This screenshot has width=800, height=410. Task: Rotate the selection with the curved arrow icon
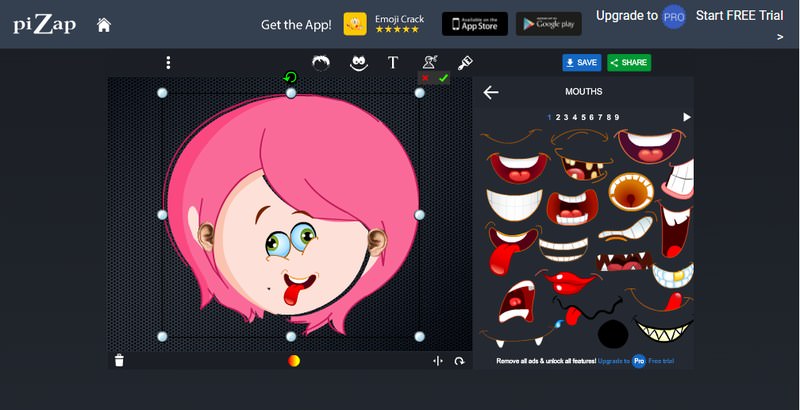click(459, 361)
